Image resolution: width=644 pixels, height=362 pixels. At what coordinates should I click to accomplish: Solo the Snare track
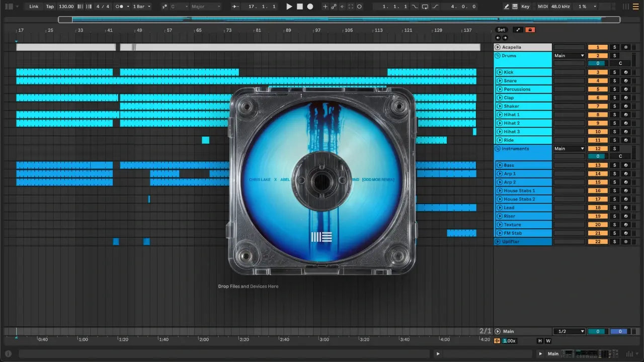pyautogui.click(x=614, y=81)
